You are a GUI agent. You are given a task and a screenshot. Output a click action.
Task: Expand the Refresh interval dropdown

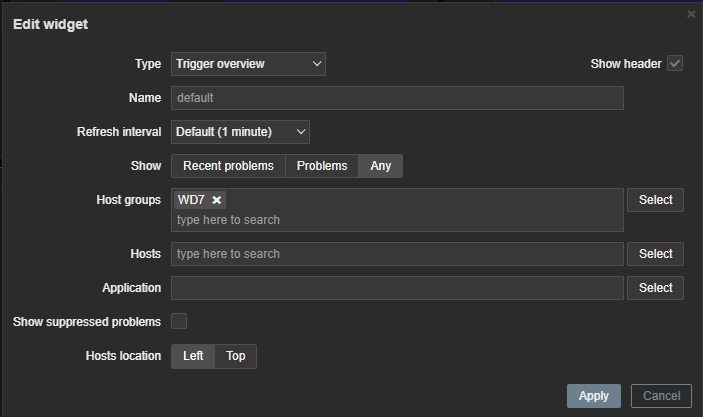240,131
